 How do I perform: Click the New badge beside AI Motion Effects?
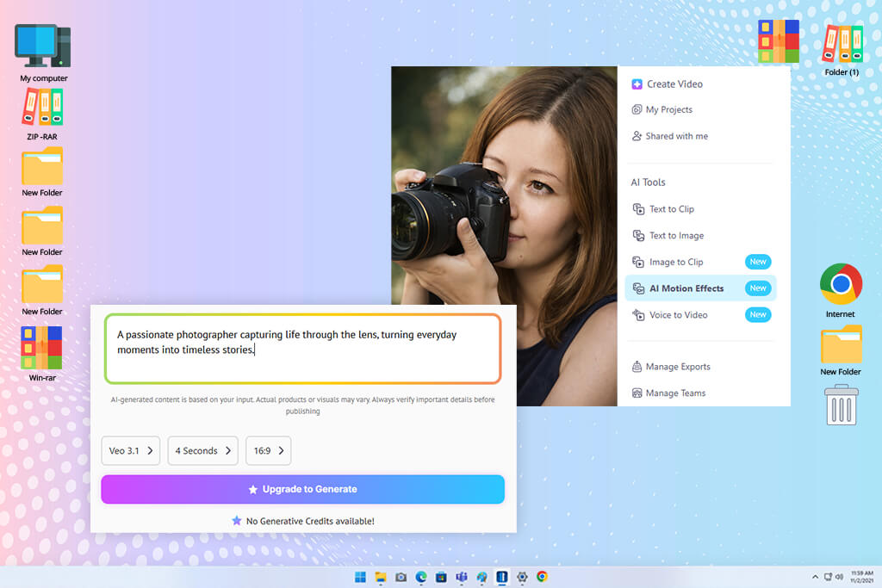coord(758,288)
